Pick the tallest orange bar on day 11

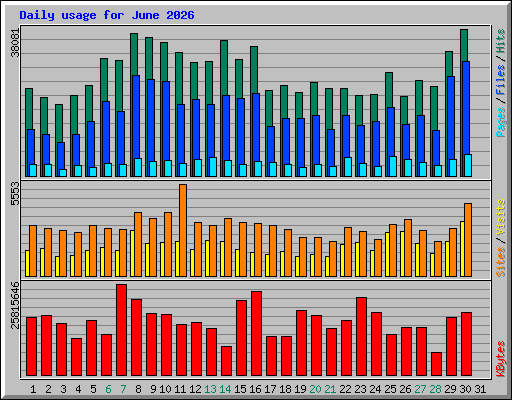(x=183, y=230)
